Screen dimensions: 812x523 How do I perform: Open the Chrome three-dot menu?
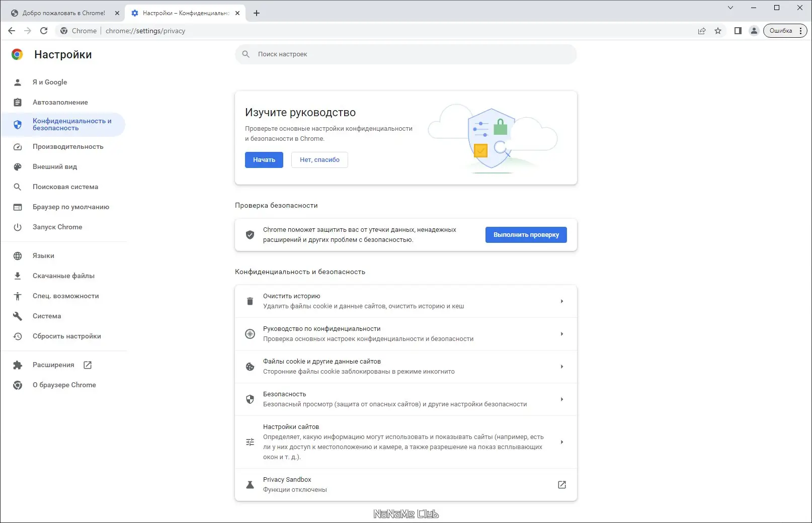(802, 31)
